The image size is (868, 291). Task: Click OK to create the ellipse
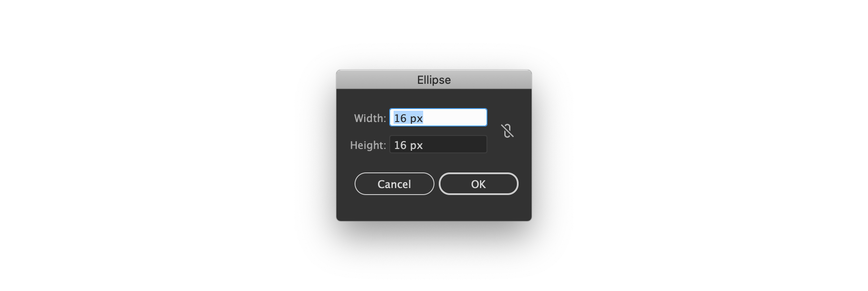click(478, 184)
